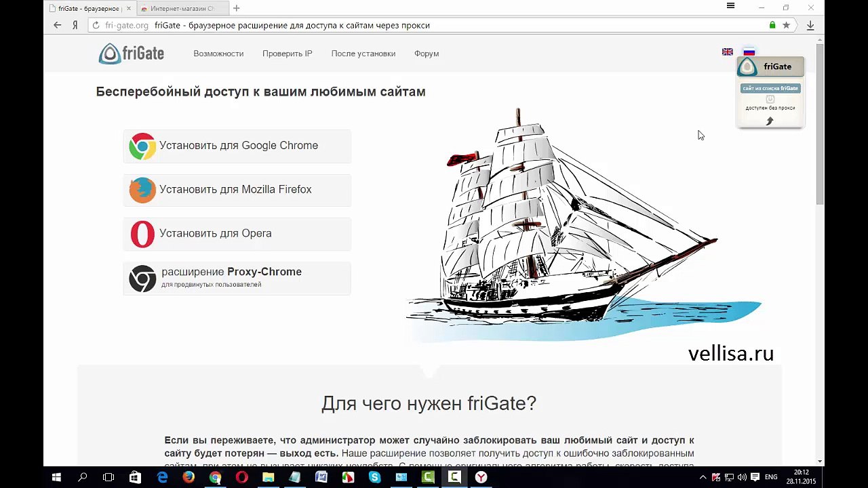Click сайт из списка friGate label
Image resolution: width=868 pixels, height=488 pixels.
click(770, 88)
